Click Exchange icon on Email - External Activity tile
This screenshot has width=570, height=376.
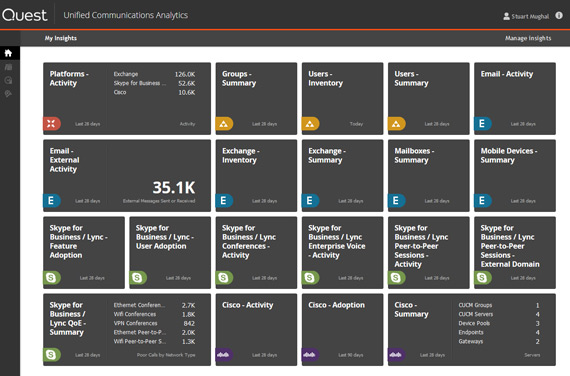point(52,201)
